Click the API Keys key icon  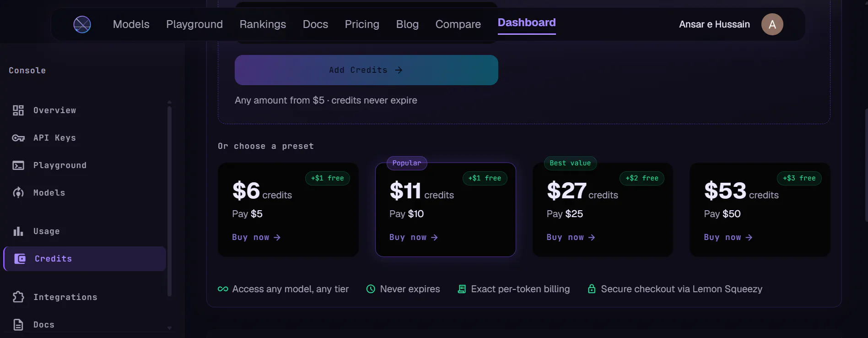click(18, 138)
